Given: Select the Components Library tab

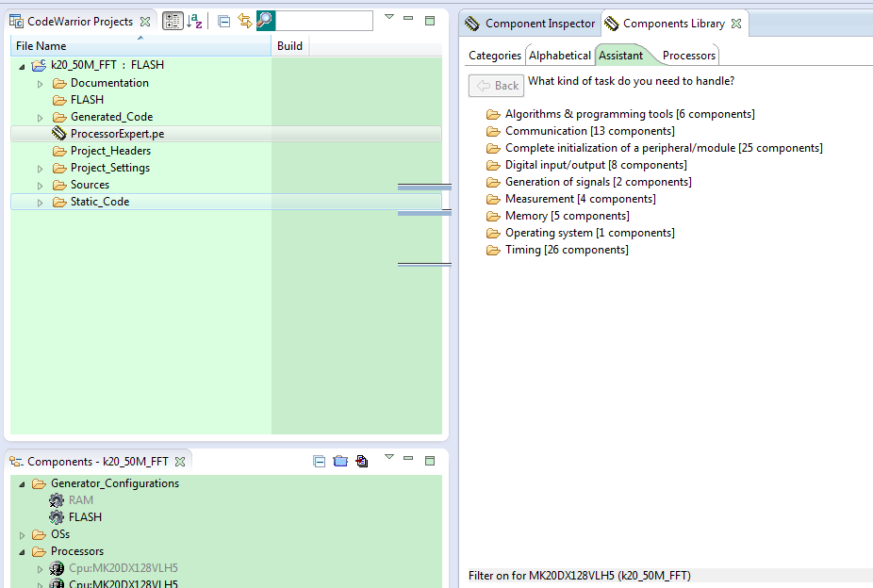Looking at the screenshot, I should 674,24.
